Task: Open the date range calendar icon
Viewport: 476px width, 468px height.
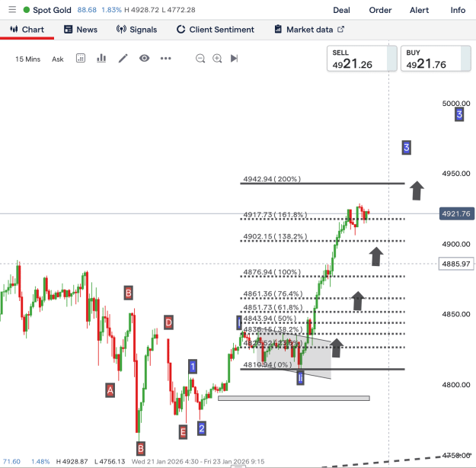Action: tap(81, 58)
